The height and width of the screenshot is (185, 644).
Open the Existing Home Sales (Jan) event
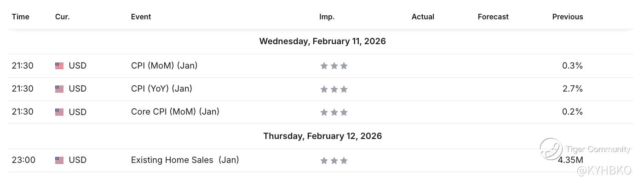[185, 160]
